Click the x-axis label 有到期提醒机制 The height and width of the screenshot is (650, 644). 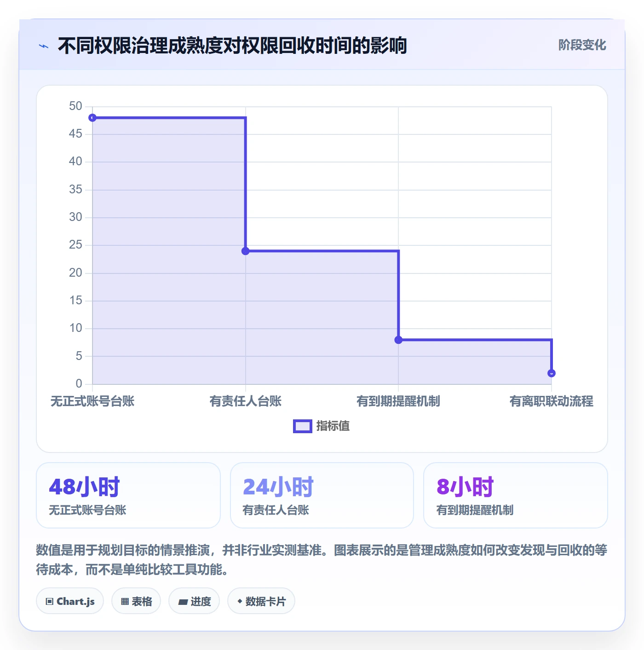click(398, 401)
